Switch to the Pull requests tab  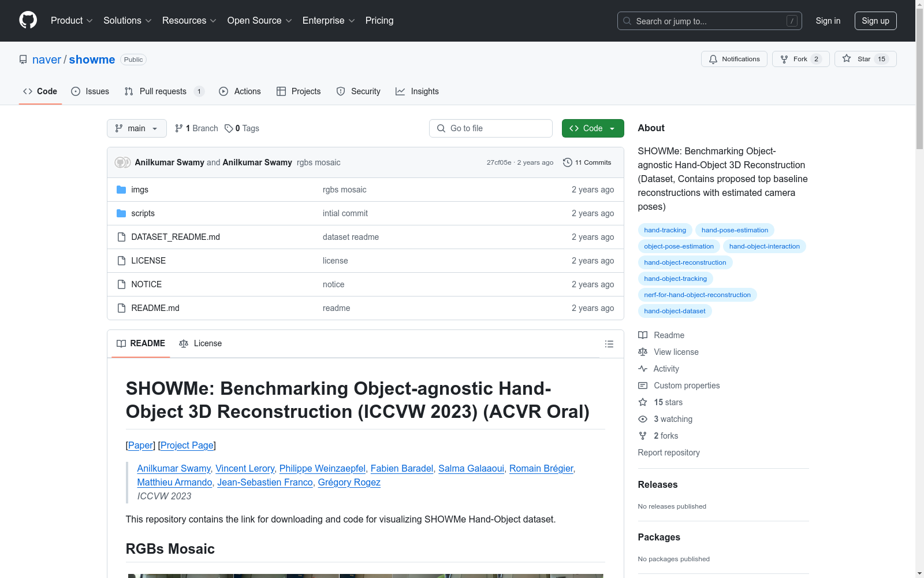pos(164,91)
